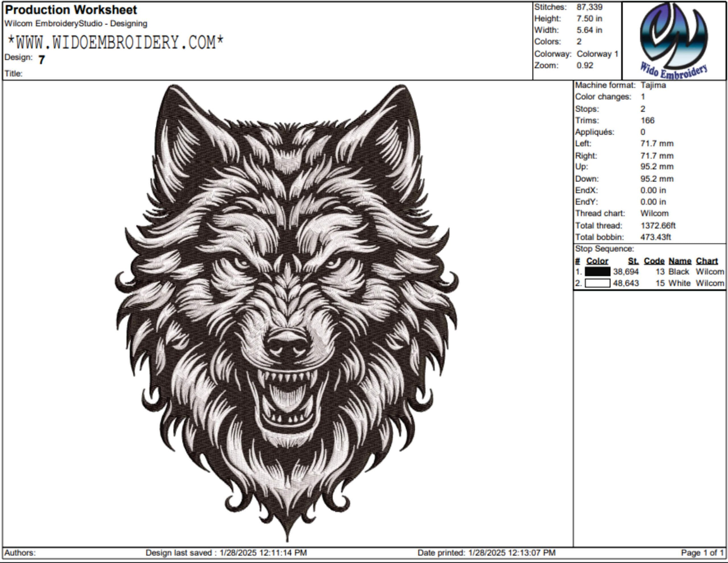Click the Zoom value 0.92
This screenshot has width=728, height=563.
(585, 65)
